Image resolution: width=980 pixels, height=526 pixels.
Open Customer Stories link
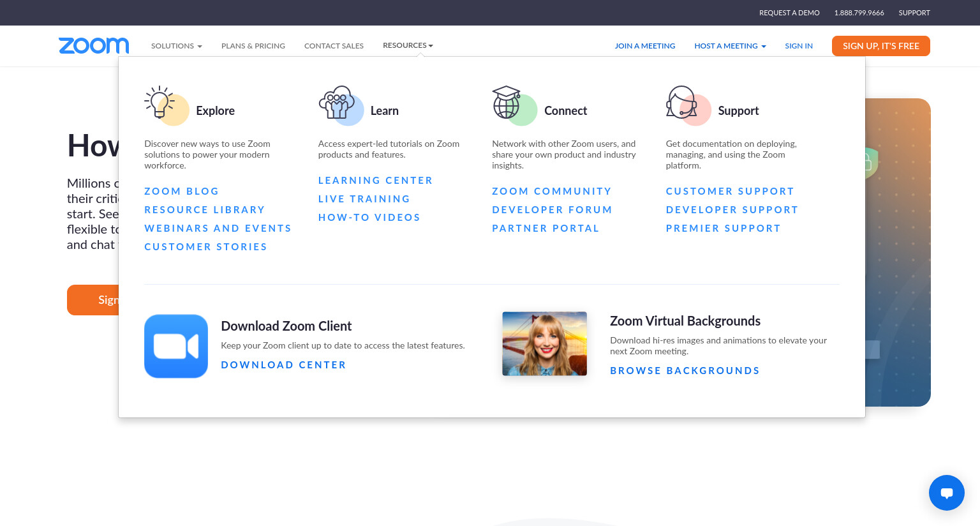[x=206, y=247]
